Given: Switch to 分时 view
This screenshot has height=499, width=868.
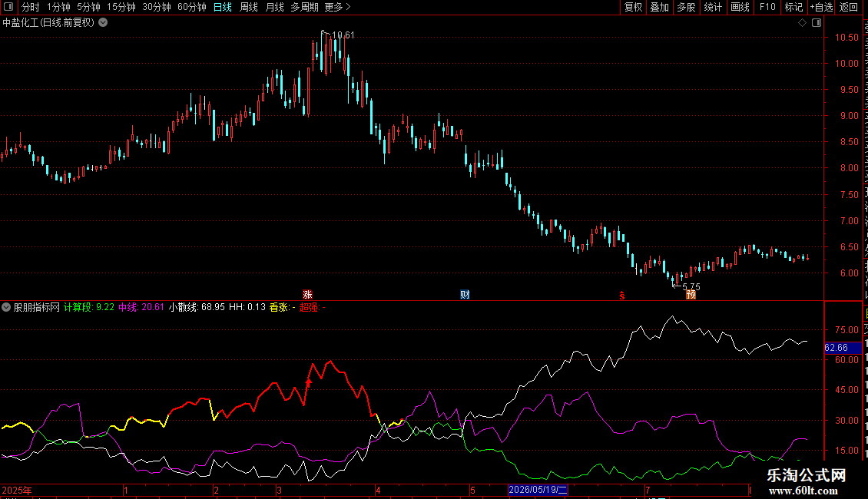Looking at the screenshot, I should [31, 7].
